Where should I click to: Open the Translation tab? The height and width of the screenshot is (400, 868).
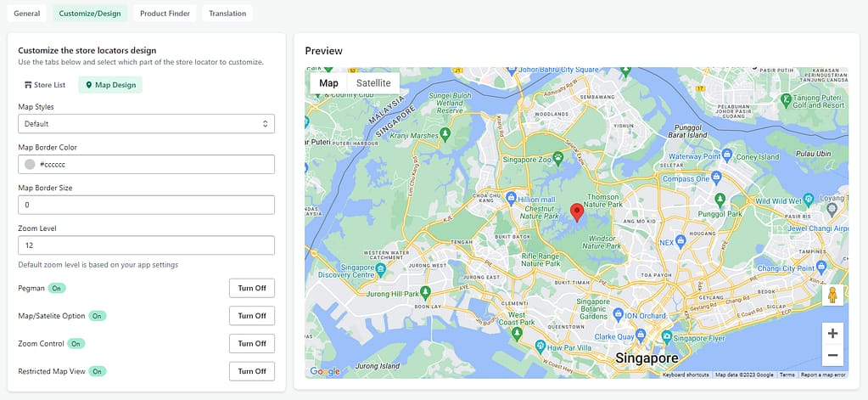[x=227, y=14]
